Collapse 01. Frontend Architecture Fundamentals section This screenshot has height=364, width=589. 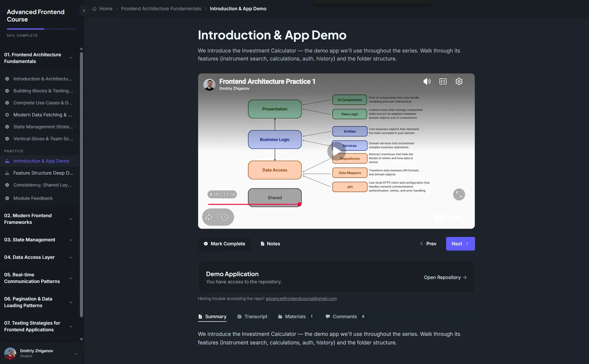tap(71, 58)
